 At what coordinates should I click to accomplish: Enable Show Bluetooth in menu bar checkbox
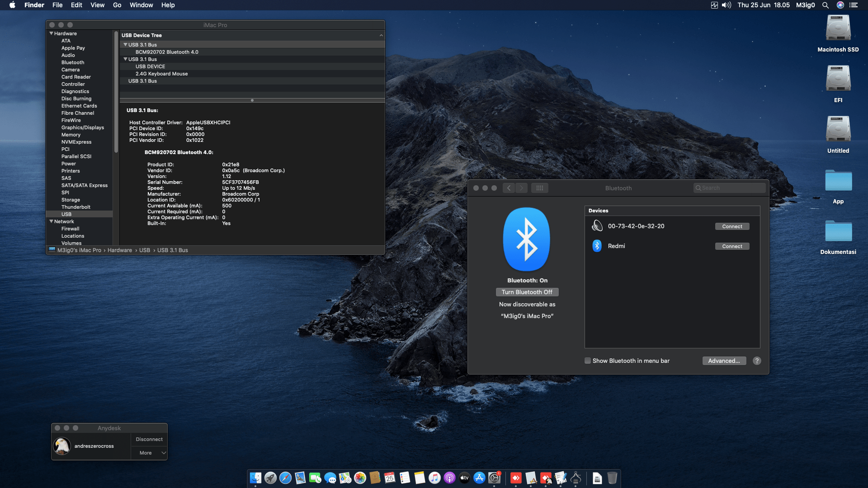588,361
